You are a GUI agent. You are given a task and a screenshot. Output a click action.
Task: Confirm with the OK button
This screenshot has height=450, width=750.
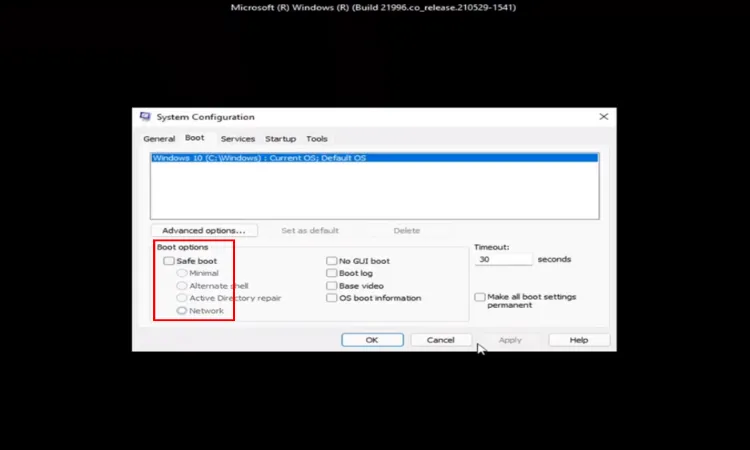(372, 340)
